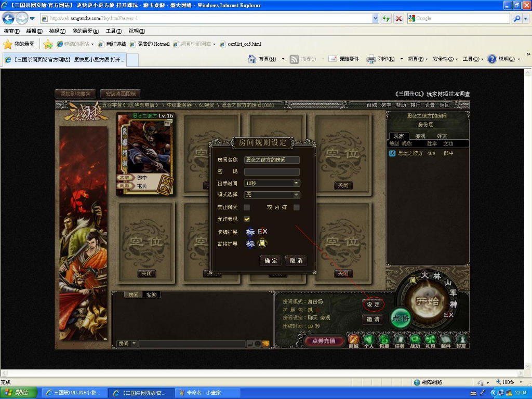This screenshot has width=532, height=399.
Task: Open the 出手时间 dropdown showing 10秒
Action: pyautogui.click(x=272, y=183)
